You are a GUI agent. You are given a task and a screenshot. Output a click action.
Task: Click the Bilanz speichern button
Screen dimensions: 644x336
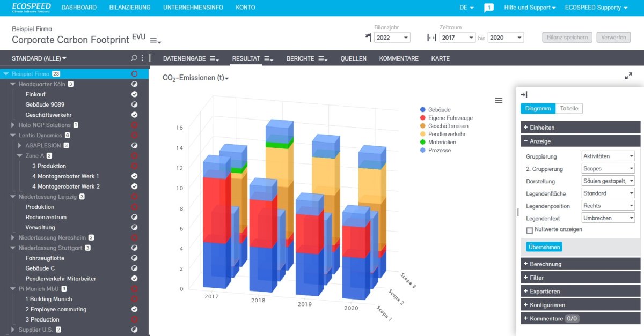567,38
